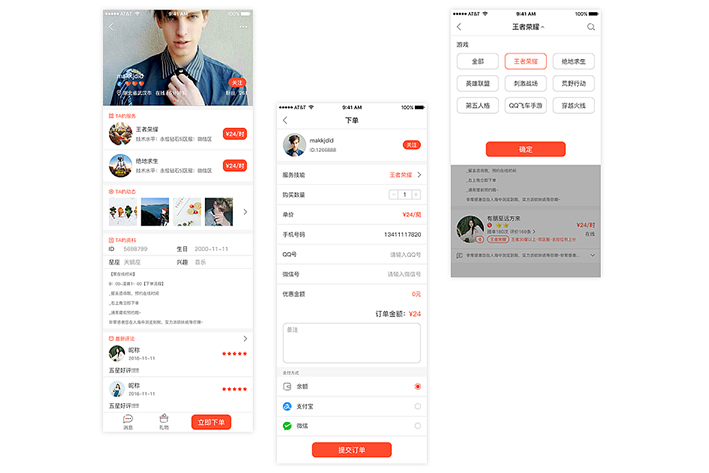The width and height of the screenshot is (709, 473).
Task: Open 有朋至远方来 player avatar in dimmed list
Action: click(470, 229)
